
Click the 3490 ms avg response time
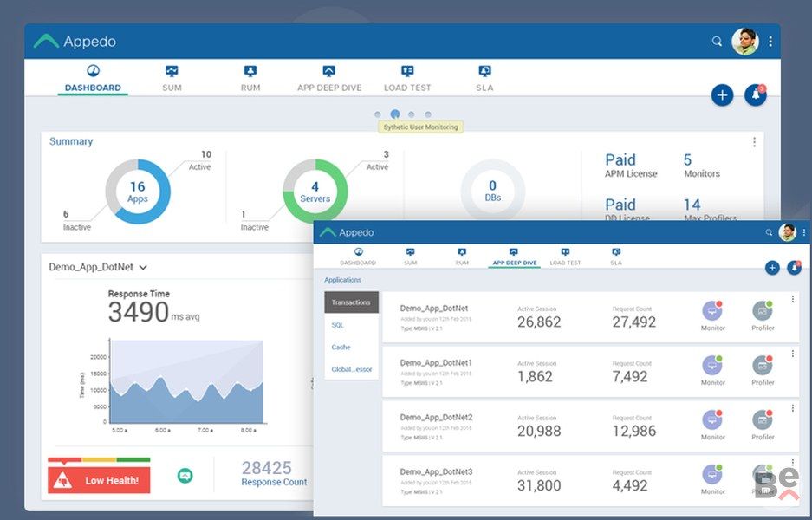pos(153,312)
